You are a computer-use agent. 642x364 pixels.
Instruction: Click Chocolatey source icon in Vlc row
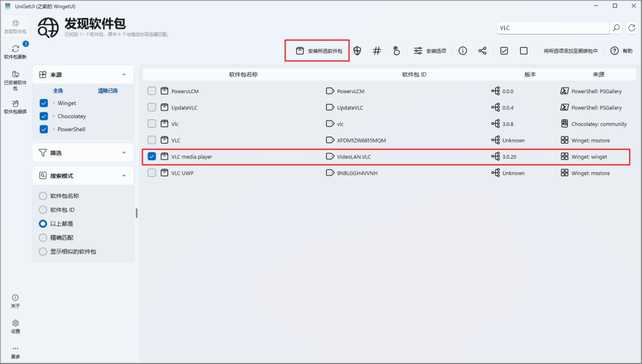coord(565,124)
